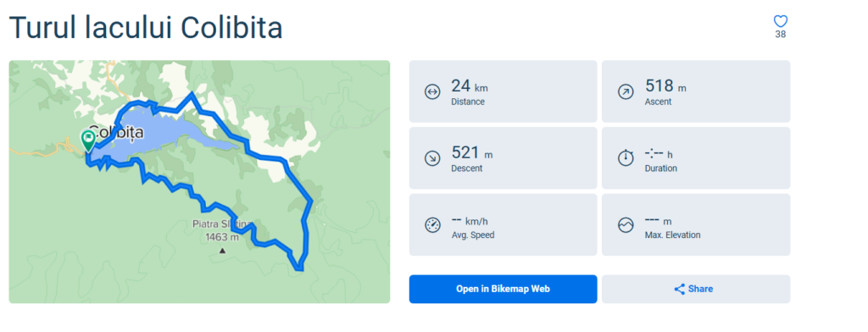Image resolution: width=868 pixels, height=332 pixels.
Task: Click the Duration stopwatch icon
Action: coord(626,158)
